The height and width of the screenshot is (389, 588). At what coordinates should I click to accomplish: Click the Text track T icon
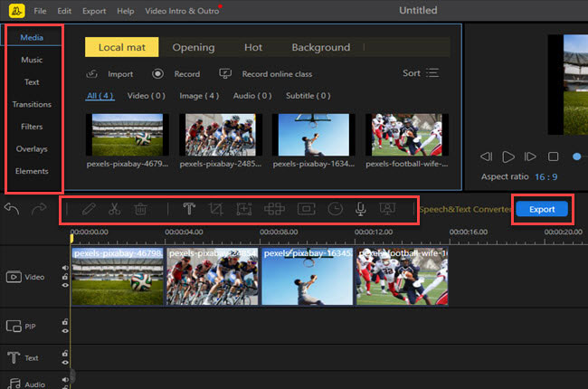pos(14,357)
